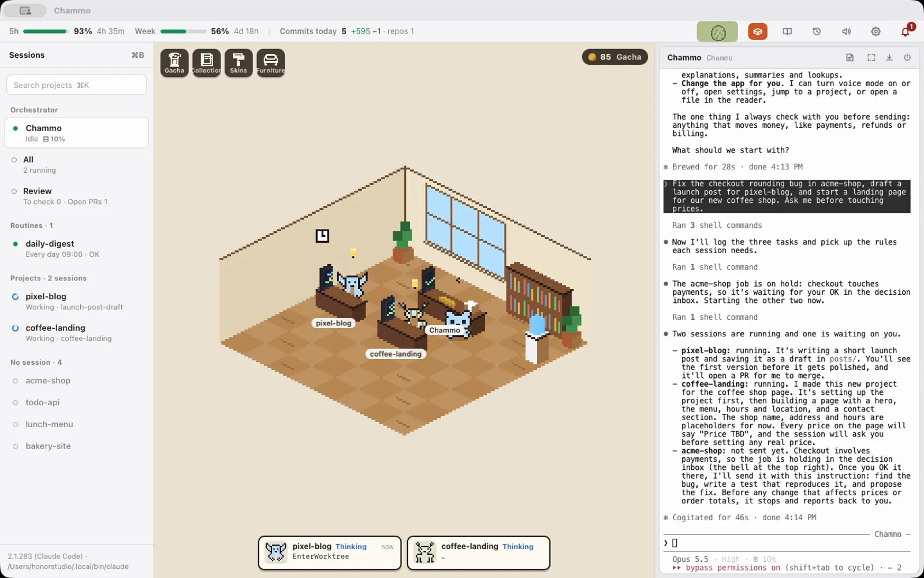This screenshot has width=924, height=578.
Task: Select the All sessions row
Action: [76, 165]
